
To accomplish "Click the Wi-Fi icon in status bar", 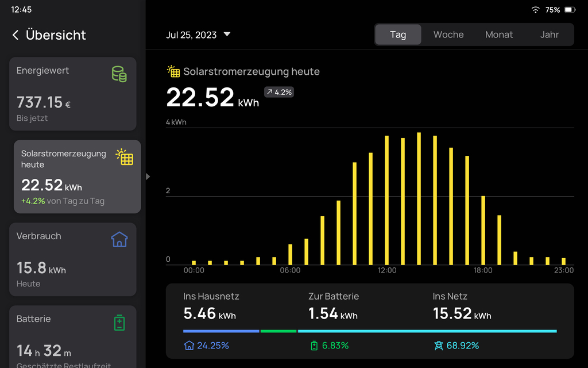I will click(x=535, y=10).
